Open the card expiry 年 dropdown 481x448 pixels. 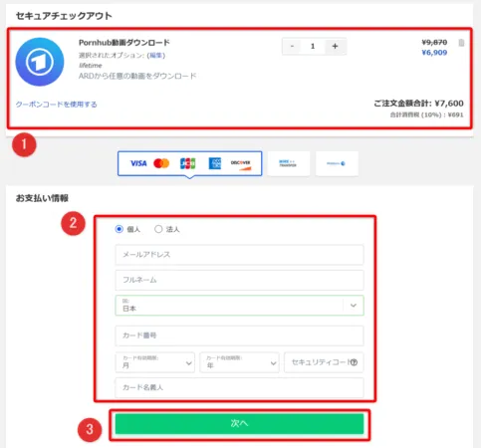coord(239,362)
